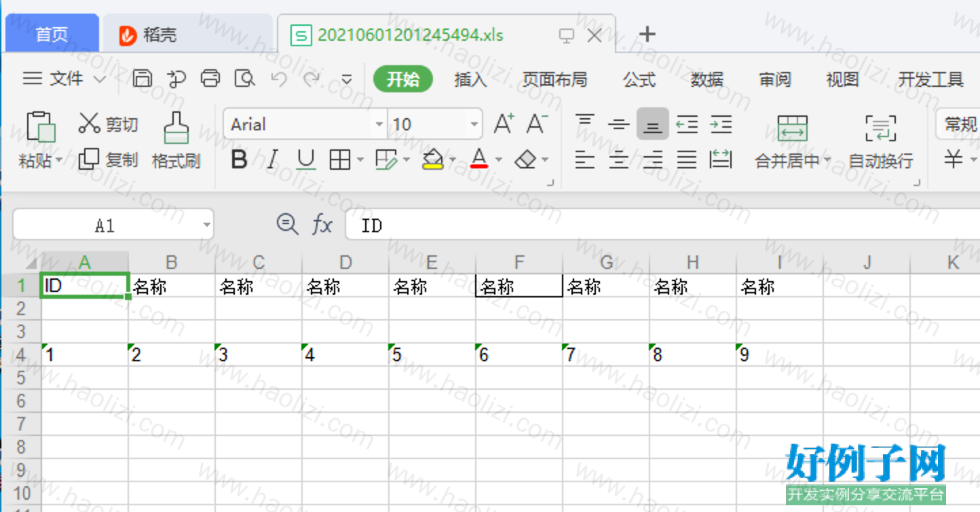The image size is (980, 512).
Task: Click the 合并居中 merge icon
Action: 792,128
